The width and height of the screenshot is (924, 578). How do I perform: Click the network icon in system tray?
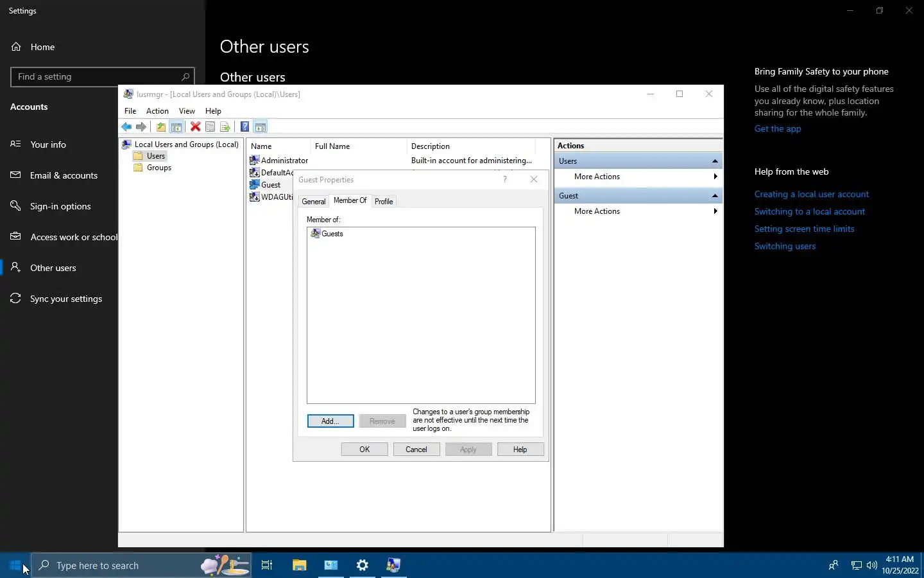click(x=856, y=566)
